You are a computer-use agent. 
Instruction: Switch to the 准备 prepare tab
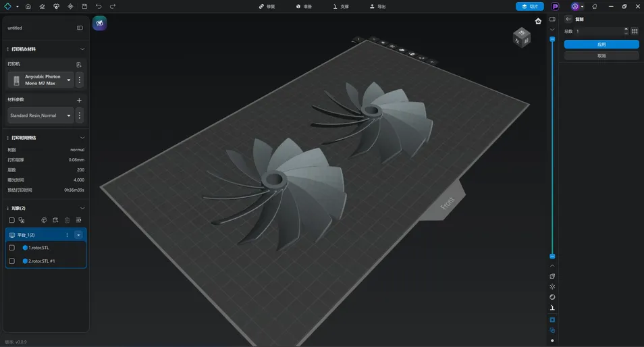[304, 7]
